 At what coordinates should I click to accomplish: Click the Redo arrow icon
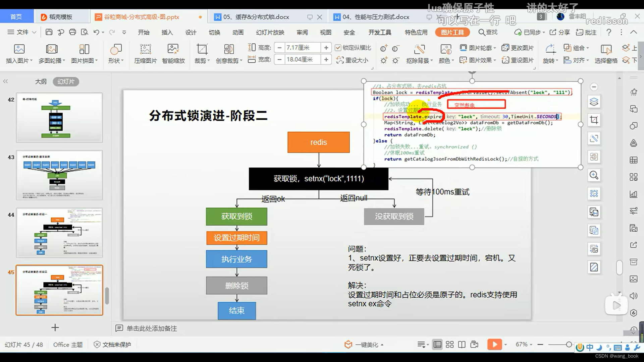coord(112,32)
